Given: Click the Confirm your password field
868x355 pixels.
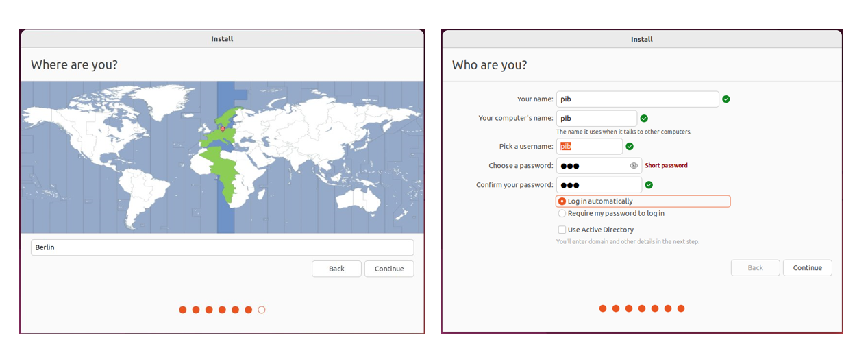Looking at the screenshot, I should pyautogui.click(x=599, y=185).
